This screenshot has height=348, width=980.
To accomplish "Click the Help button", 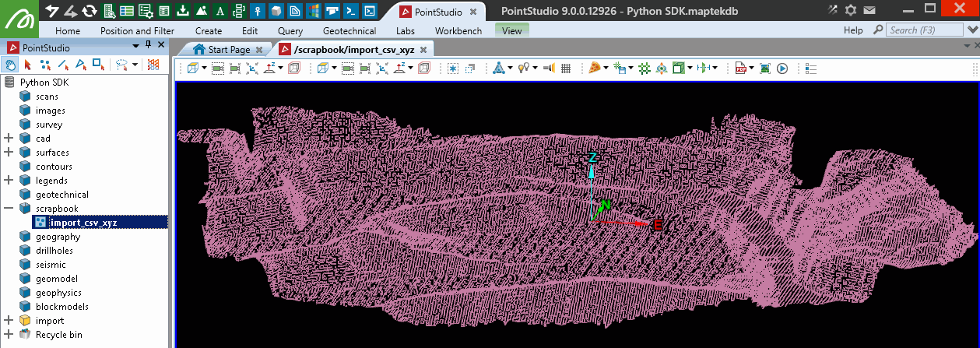I will pyautogui.click(x=853, y=30).
